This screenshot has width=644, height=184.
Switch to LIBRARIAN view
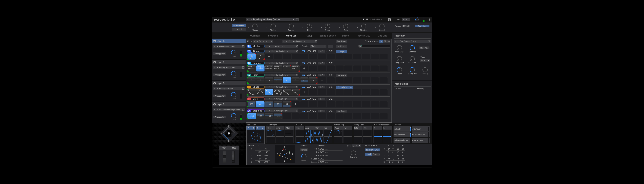376,20
